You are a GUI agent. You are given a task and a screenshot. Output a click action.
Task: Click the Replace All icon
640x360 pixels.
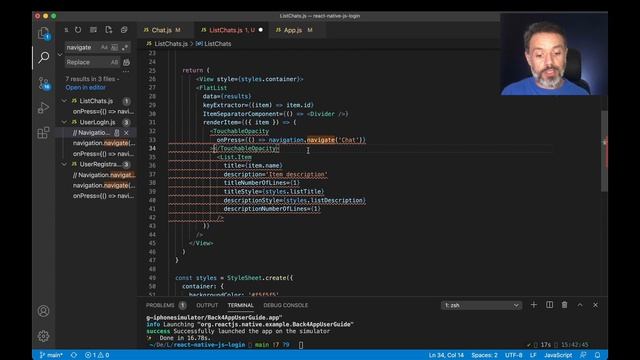pyautogui.click(x=127, y=62)
